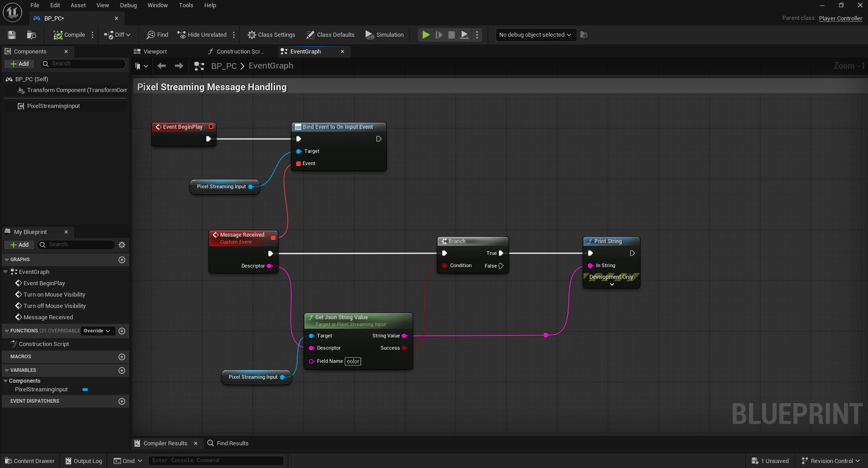Play the level in editor
This screenshot has height=468, width=868.
[426, 35]
